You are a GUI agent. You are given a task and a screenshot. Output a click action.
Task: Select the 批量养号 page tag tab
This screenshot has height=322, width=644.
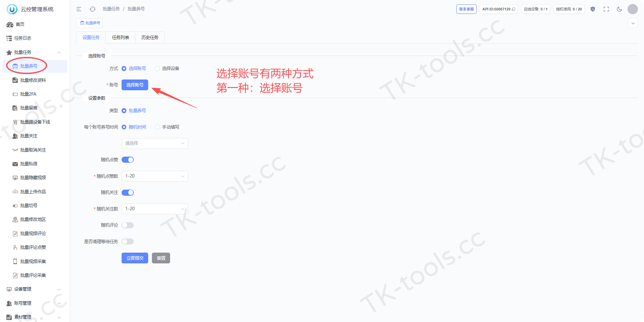(x=90, y=23)
